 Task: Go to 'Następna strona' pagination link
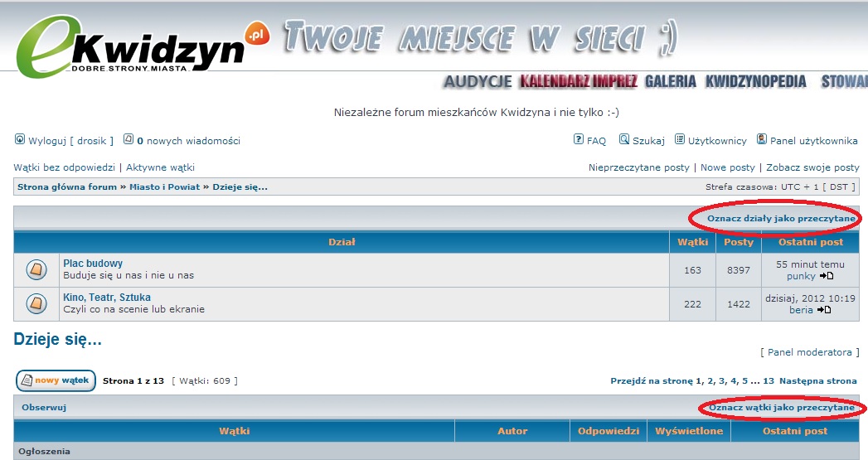817,381
